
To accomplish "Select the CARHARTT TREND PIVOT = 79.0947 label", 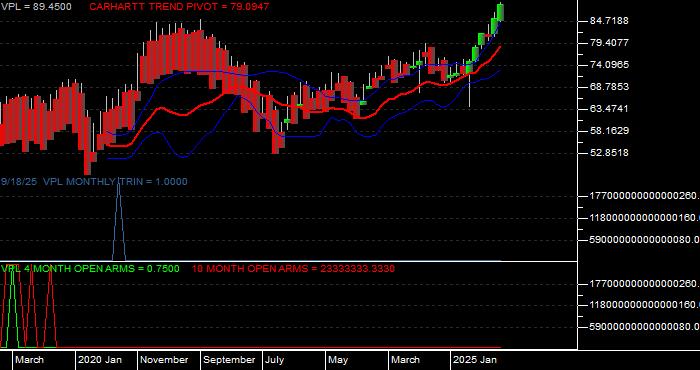I will tap(179, 7).
